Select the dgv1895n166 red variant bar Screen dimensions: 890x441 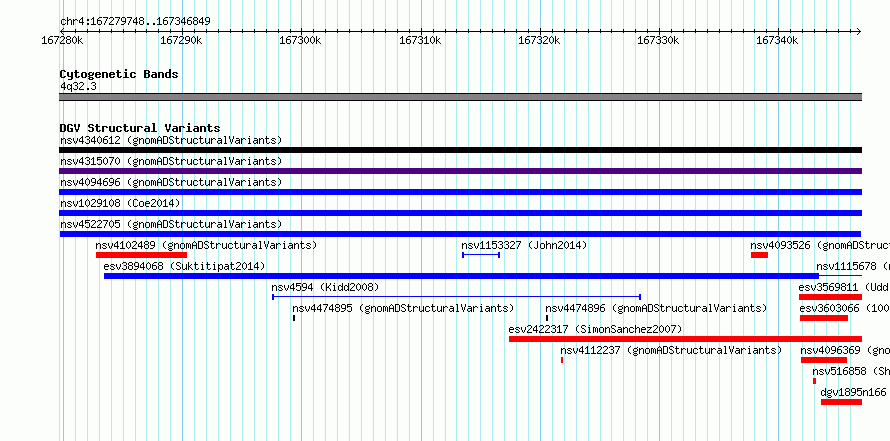pos(841,402)
